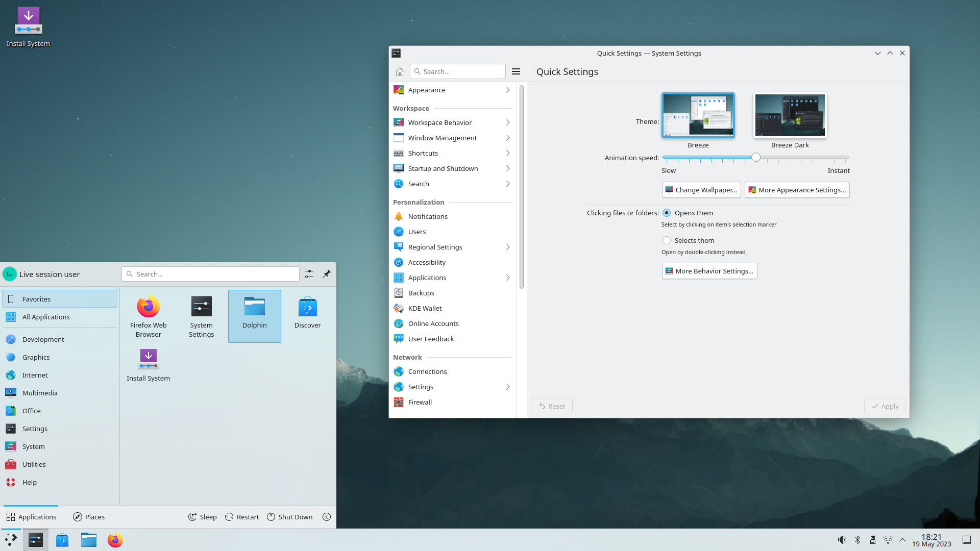Open the Development category
This screenshot has height=551, width=980.
60,339
